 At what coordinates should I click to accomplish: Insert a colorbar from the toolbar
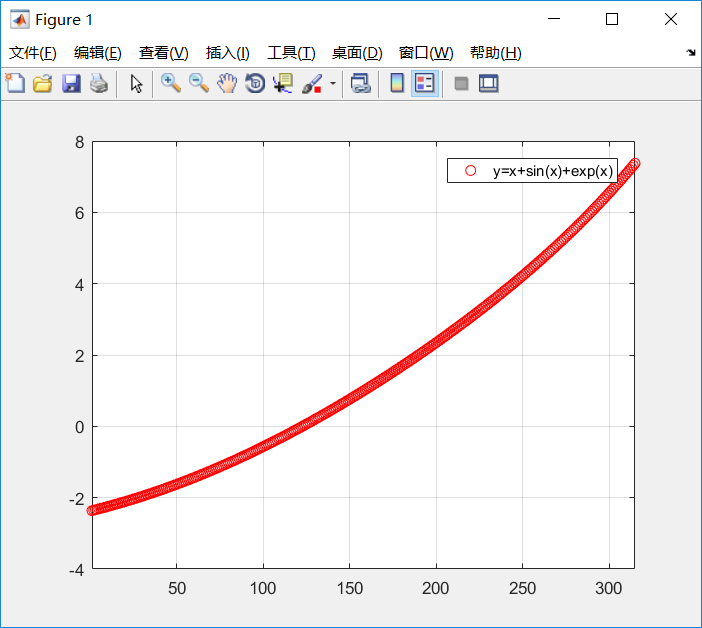(x=397, y=83)
